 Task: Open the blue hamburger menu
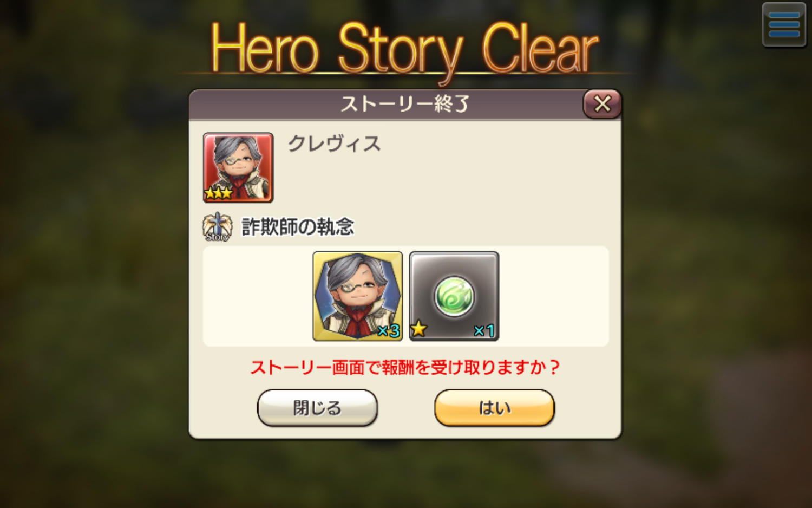coord(784,25)
